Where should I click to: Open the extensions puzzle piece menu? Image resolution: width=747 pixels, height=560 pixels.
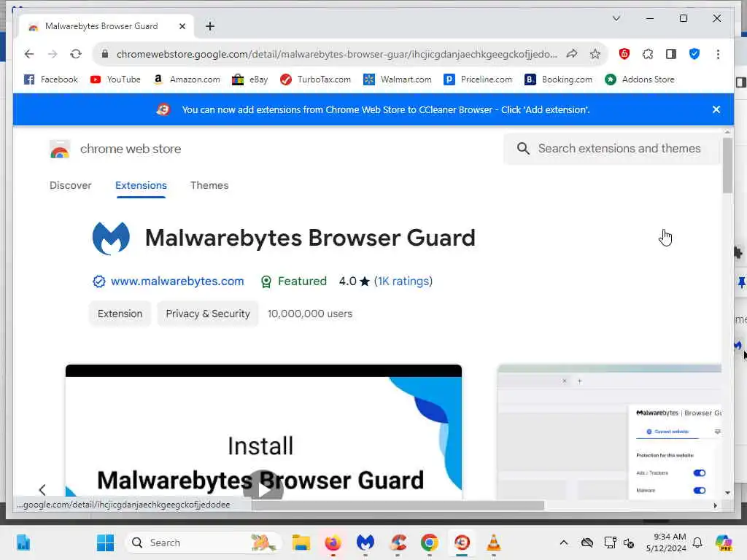648,54
